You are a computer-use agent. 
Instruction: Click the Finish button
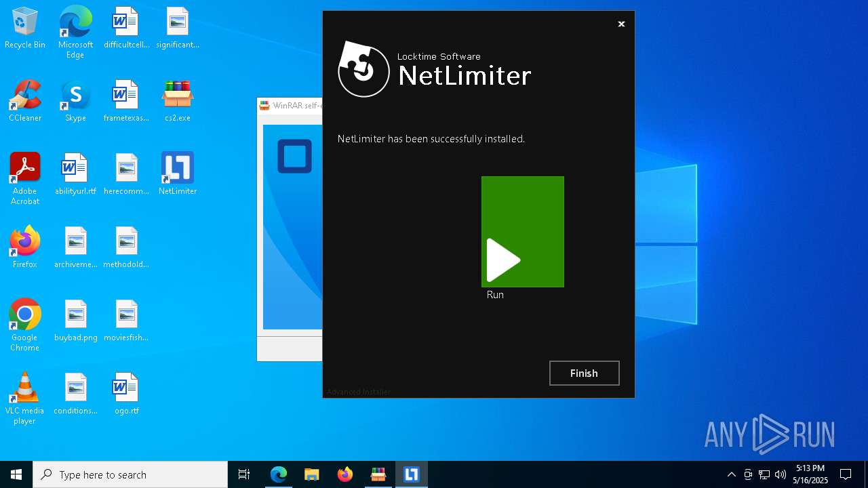(x=584, y=373)
